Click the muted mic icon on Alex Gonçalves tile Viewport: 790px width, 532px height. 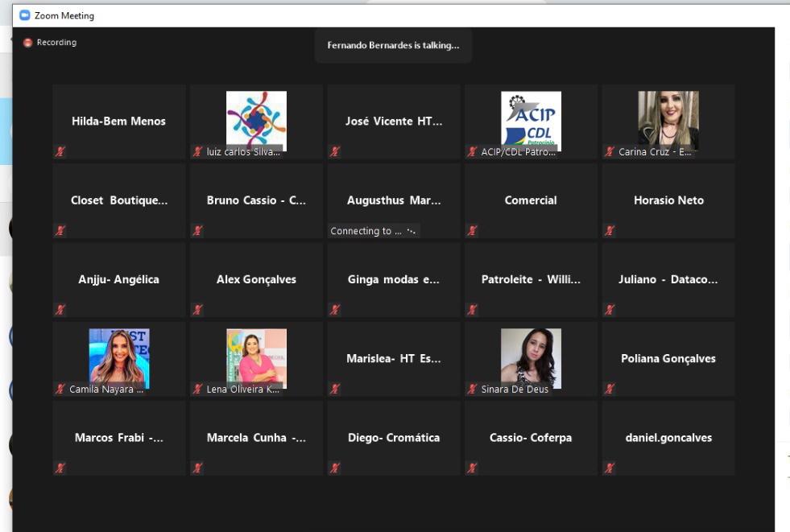[198, 310]
